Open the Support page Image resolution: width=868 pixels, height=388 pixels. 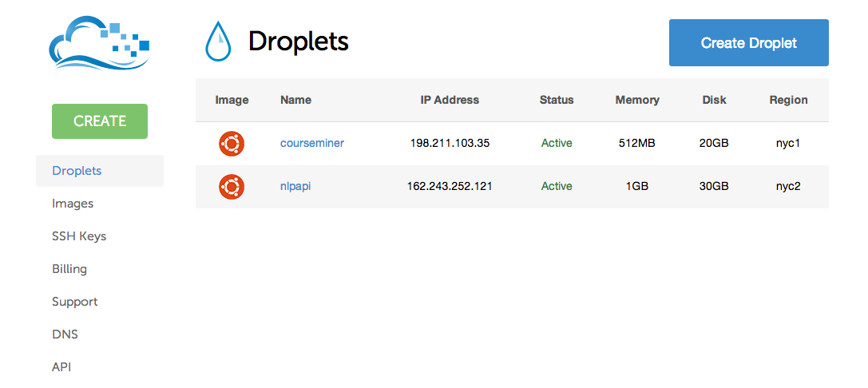click(x=74, y=302)
